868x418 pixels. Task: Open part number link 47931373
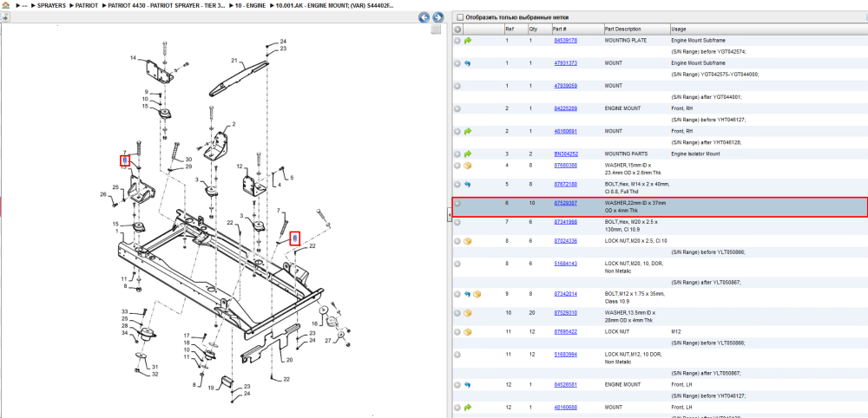coord(566,63)
